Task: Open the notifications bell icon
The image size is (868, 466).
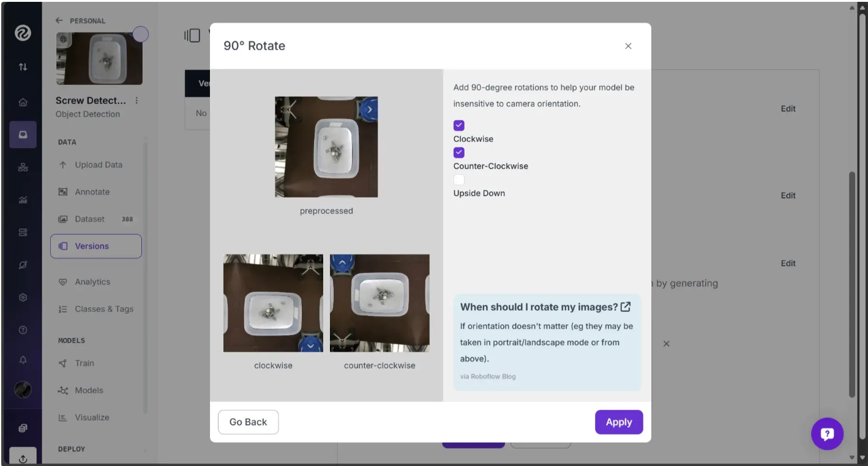Action: [x=23, y=361]
